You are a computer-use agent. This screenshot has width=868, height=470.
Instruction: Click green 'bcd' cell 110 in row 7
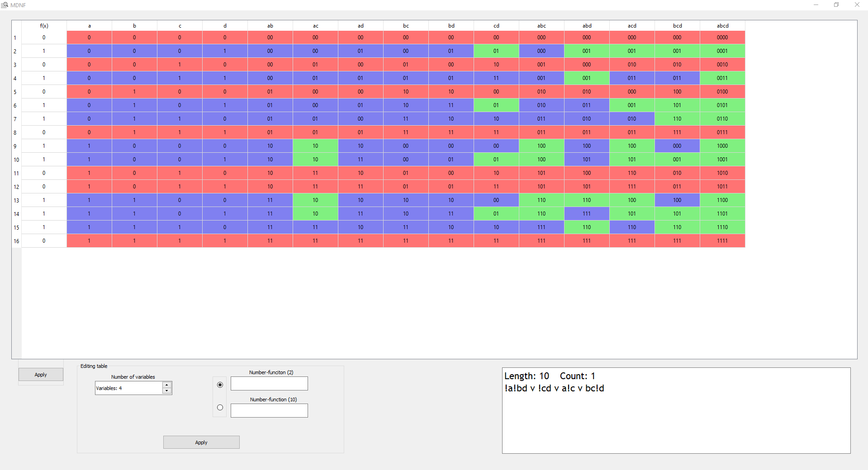point(677,119)
